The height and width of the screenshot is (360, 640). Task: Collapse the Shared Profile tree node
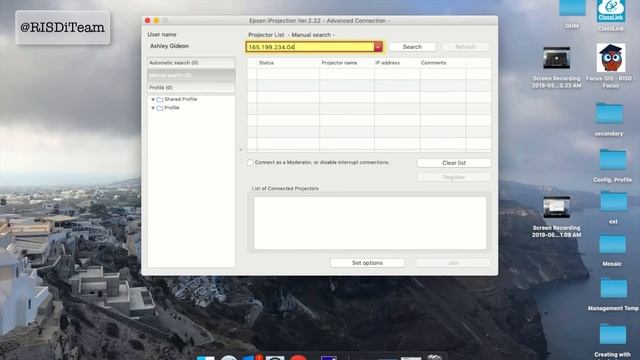(x=153, y=100)
